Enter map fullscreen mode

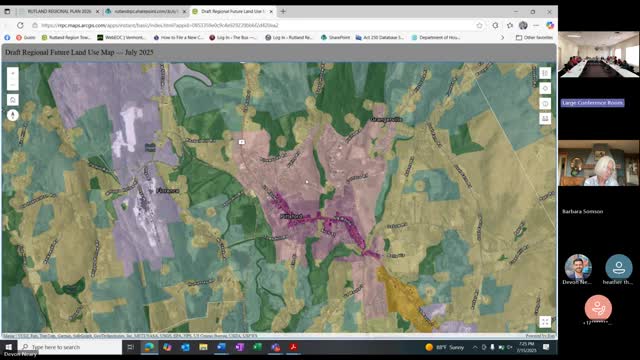[545, 322]
